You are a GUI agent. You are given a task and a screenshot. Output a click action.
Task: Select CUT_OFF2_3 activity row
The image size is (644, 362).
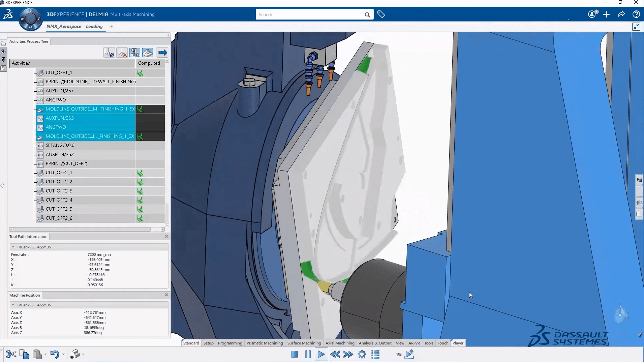(x=100, y=191)
